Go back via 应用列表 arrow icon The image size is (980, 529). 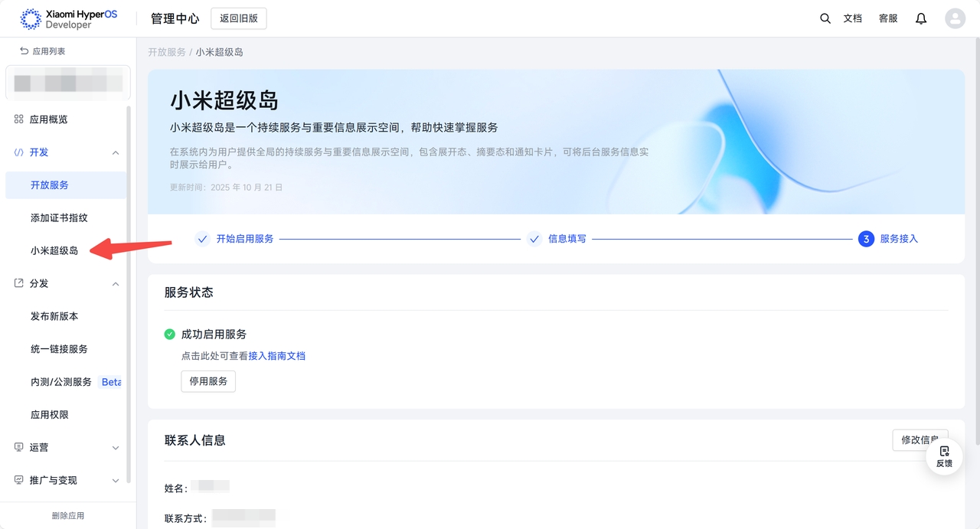(x=24, y=51)
